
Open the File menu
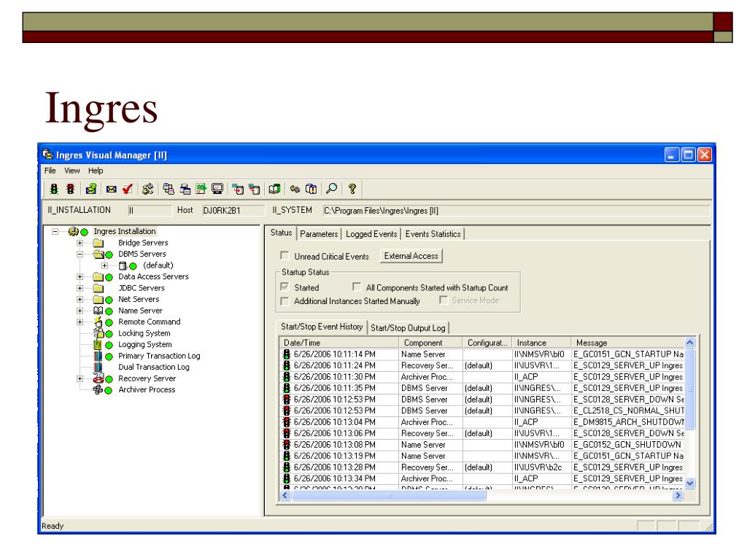(50, 171)
